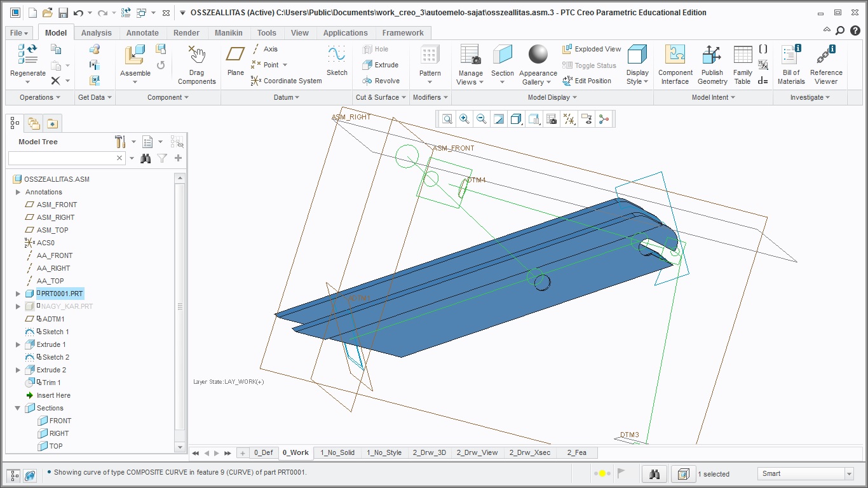
Task: Click the Model Tree search field
Action: point(67,158)
